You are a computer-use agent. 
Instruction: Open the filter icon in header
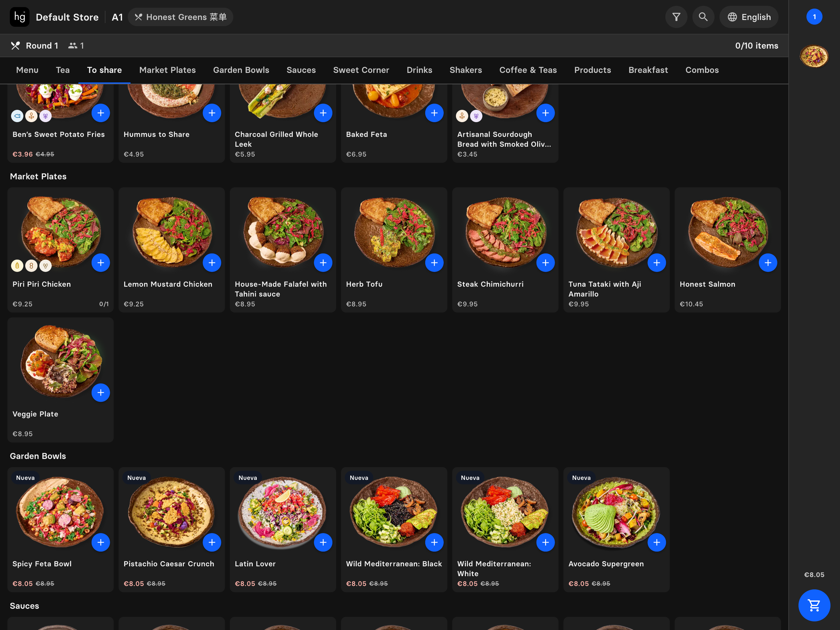[676, 17]
